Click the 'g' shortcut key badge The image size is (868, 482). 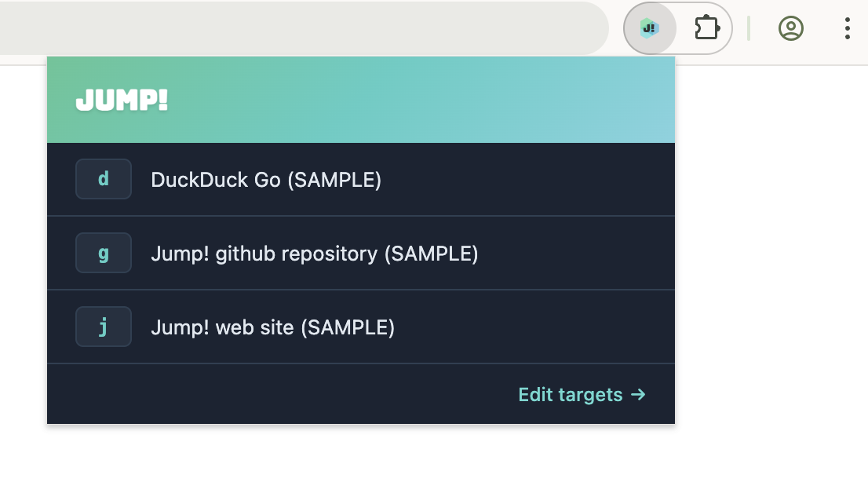(103, 253)
